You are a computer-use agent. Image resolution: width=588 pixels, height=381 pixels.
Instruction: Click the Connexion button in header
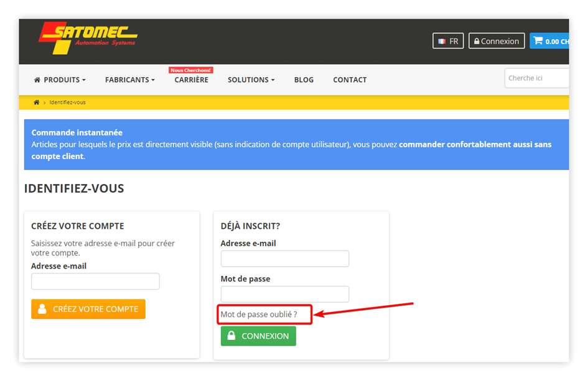(497, 41)
